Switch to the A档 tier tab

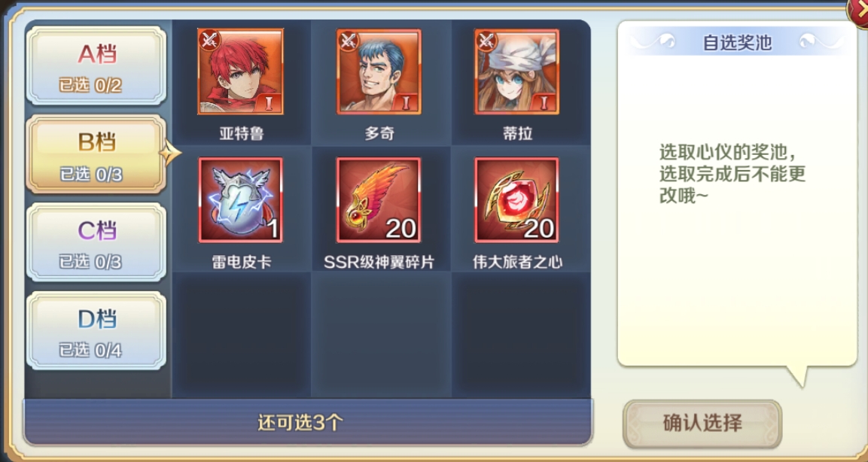(96, 66)
